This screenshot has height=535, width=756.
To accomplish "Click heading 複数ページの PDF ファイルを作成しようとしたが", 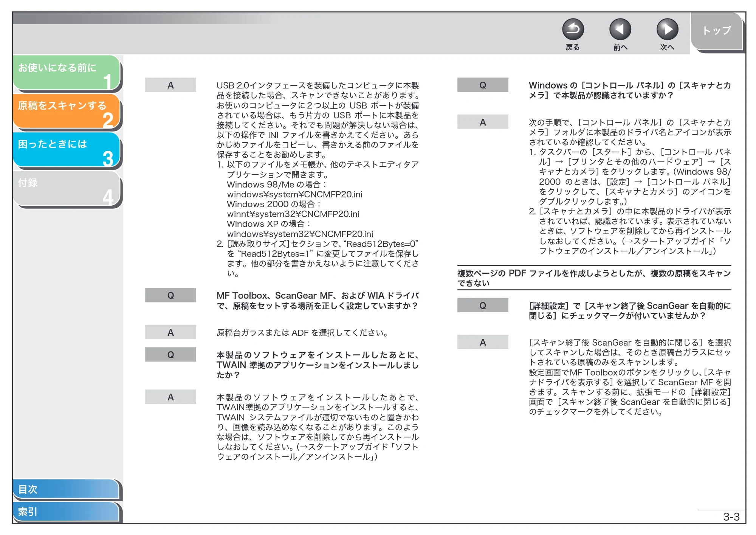I will point(594,278).
